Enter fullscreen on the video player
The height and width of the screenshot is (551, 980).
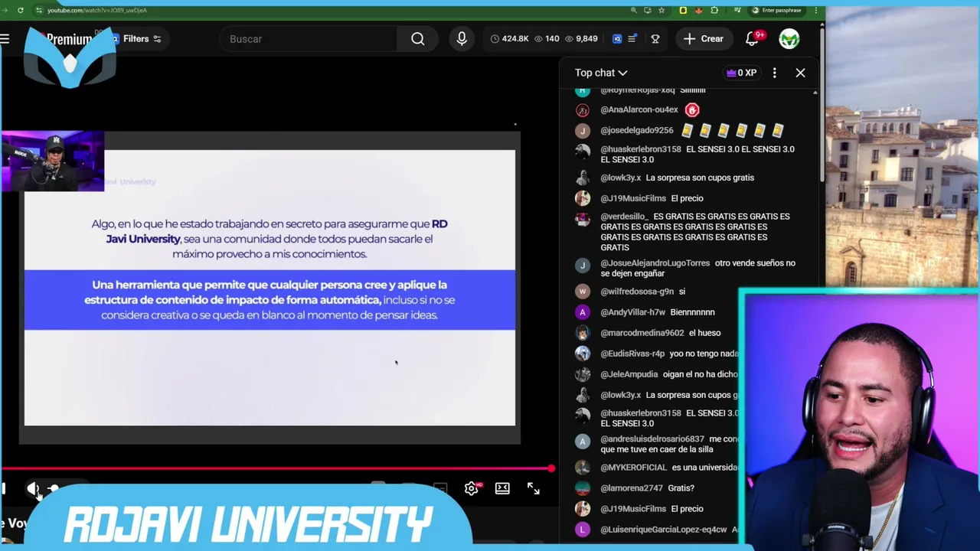[x=534, y=488]
